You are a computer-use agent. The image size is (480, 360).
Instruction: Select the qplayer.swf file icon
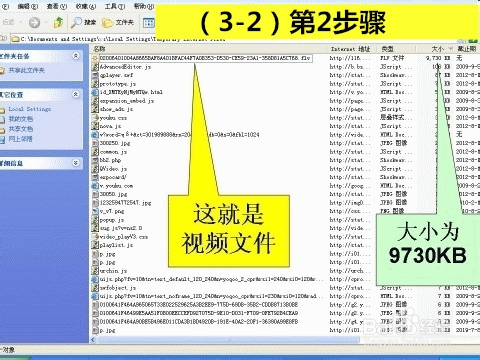point(95,75)
